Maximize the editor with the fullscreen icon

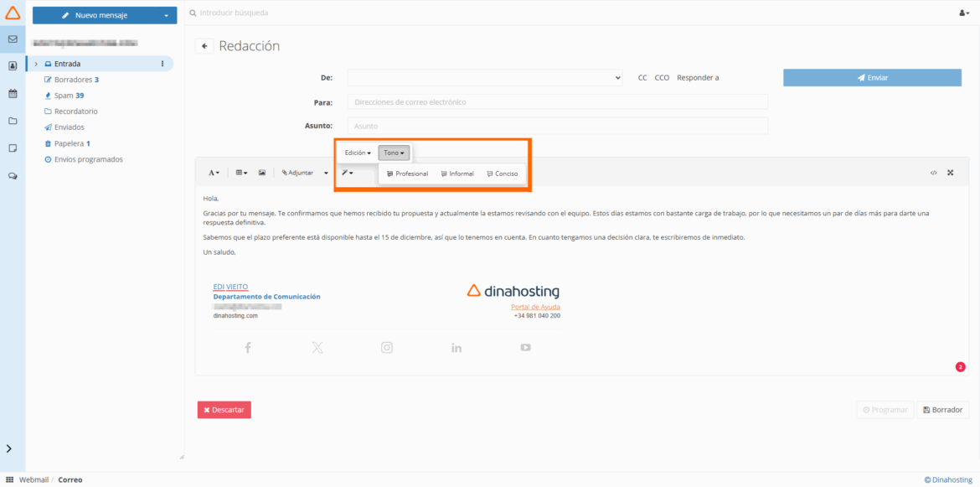951,172
